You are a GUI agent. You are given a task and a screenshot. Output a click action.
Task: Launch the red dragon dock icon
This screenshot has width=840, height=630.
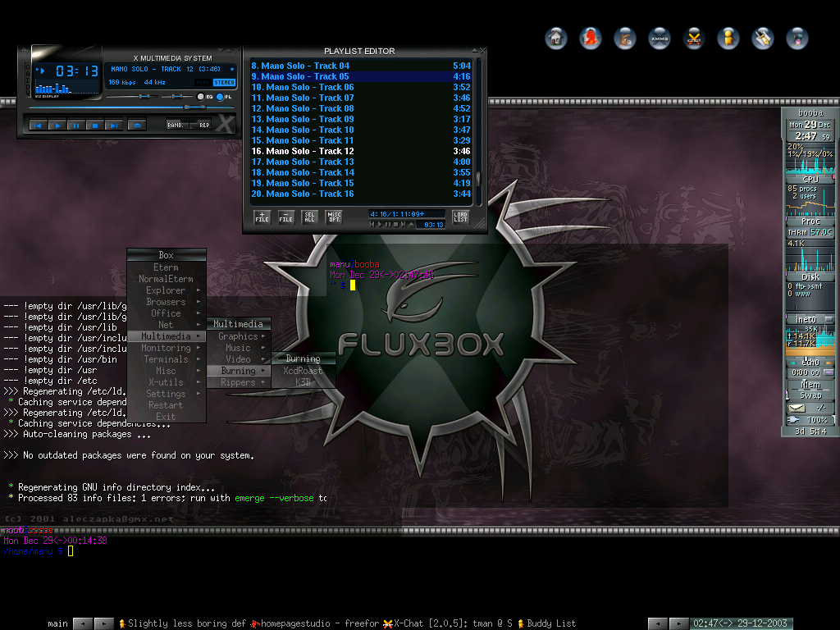(x=591, y=38)
